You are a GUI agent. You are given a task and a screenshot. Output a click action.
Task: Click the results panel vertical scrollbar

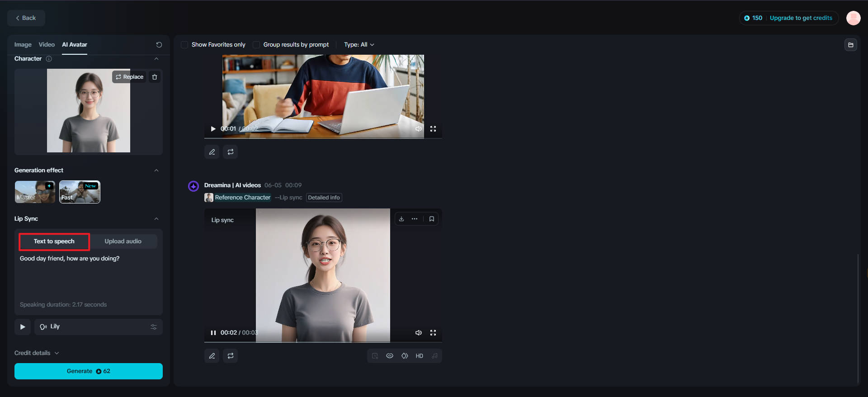pyautogui.click(x=858, y=319)
